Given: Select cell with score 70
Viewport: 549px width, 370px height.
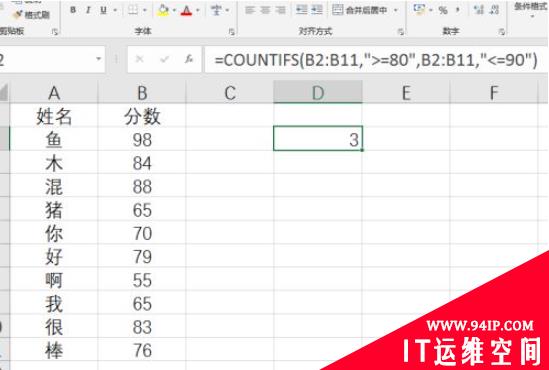Looking at the screenshot, I should pyautogui.click(x=142, y=233).
